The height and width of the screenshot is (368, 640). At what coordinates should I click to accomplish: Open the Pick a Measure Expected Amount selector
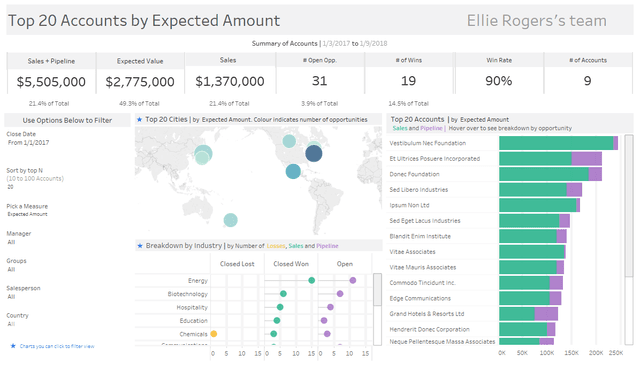pos(27,214)
